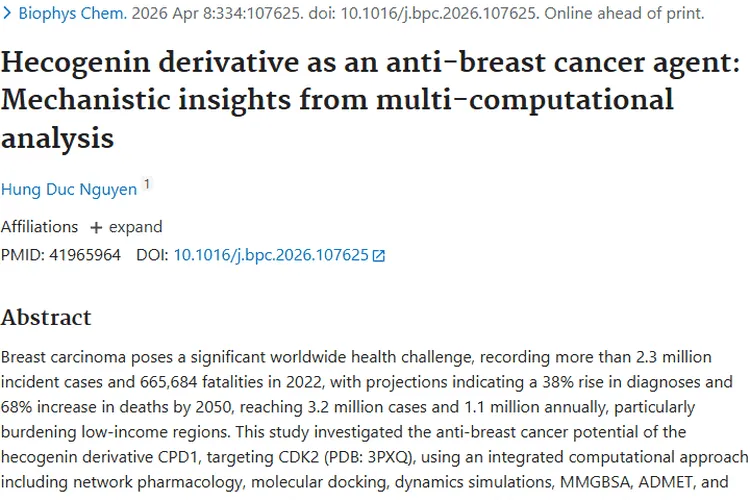The width and height of the screenshot is (750, 500).
Task: Click the chevron before Biophys Chem.
Action: coord(7,14)
